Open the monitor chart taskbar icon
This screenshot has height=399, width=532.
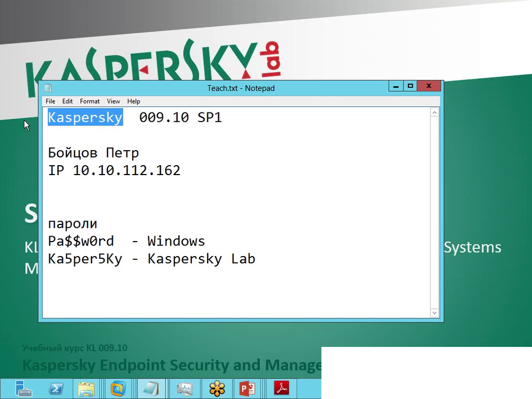[x=185, y=389]
